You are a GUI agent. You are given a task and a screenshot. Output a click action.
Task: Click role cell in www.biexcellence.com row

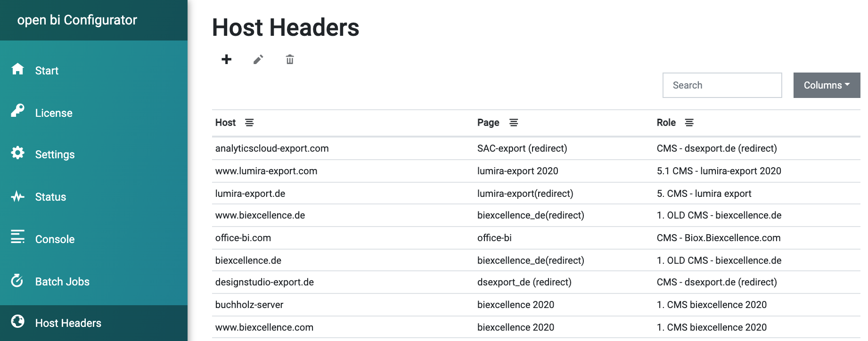(712, 327)
